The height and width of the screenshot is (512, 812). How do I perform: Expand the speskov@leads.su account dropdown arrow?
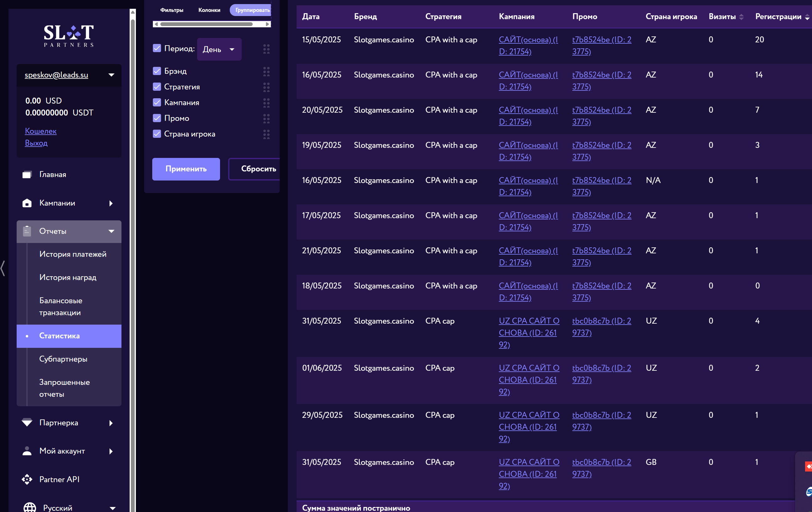pyautogui.click(x=111, y=75)
